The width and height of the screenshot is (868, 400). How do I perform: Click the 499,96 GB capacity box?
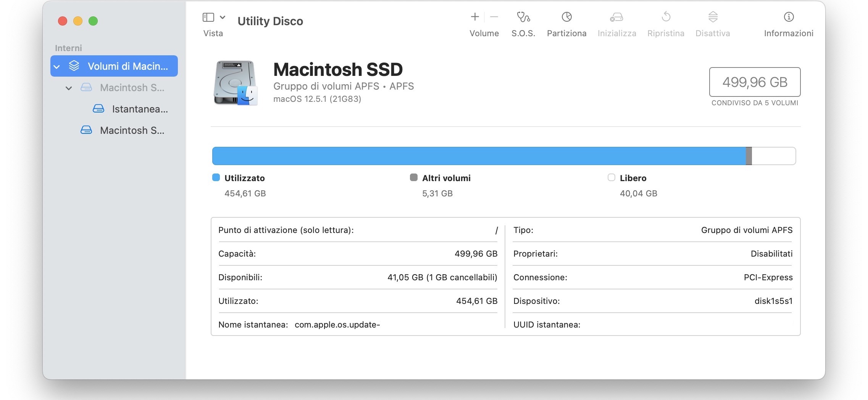point(754,82)
